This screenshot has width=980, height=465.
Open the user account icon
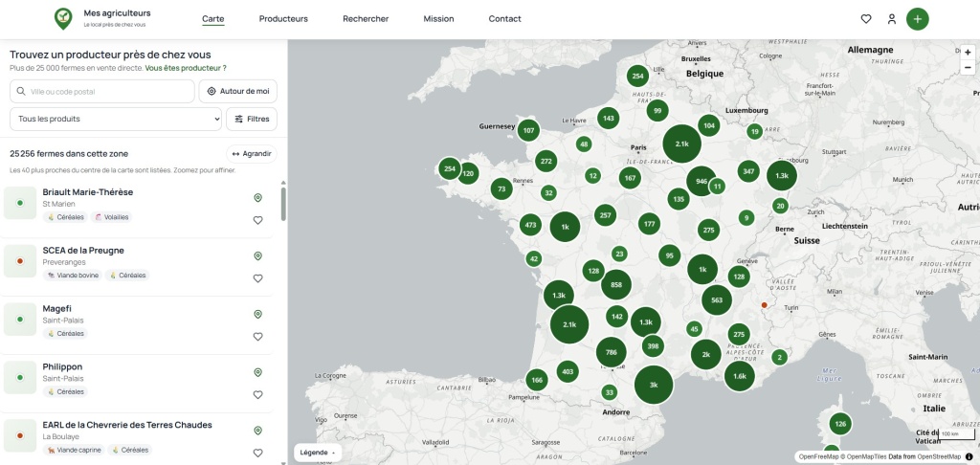pos(892,19)
